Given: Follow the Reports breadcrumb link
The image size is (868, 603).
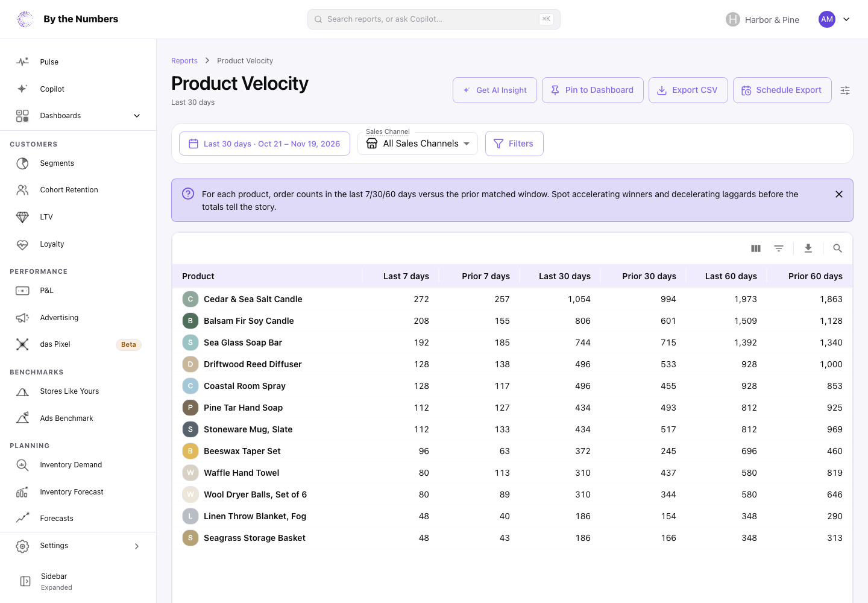Looking at the screenshot, I should (184, 61).
